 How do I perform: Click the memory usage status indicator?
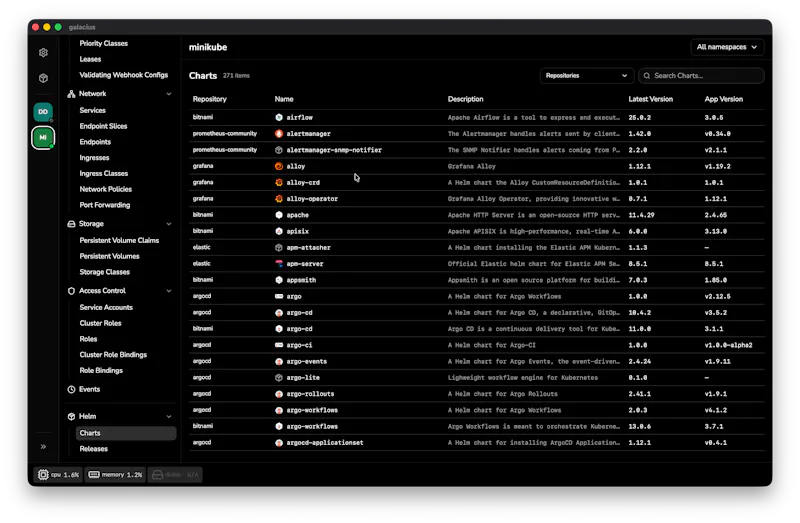pos(115,475)
